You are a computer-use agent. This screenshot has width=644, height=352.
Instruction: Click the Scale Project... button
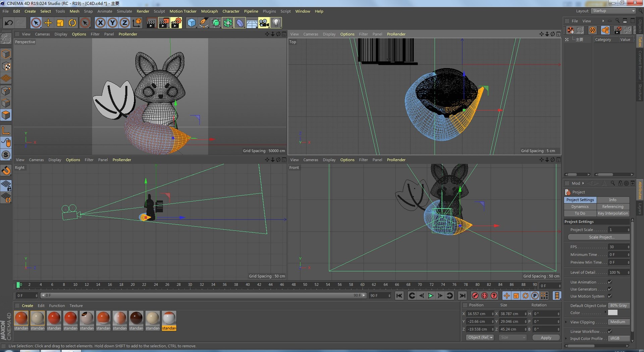(599, 237)
